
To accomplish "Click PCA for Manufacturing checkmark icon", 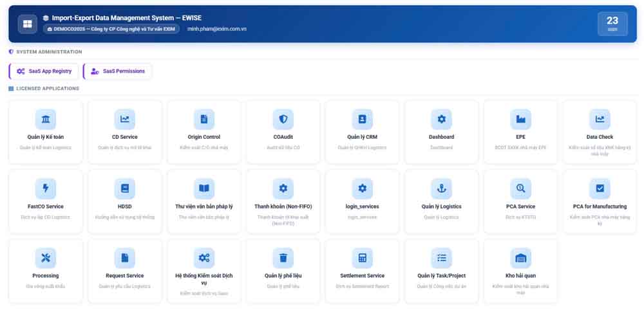I will pyautogui.click(x=600, y=188).
